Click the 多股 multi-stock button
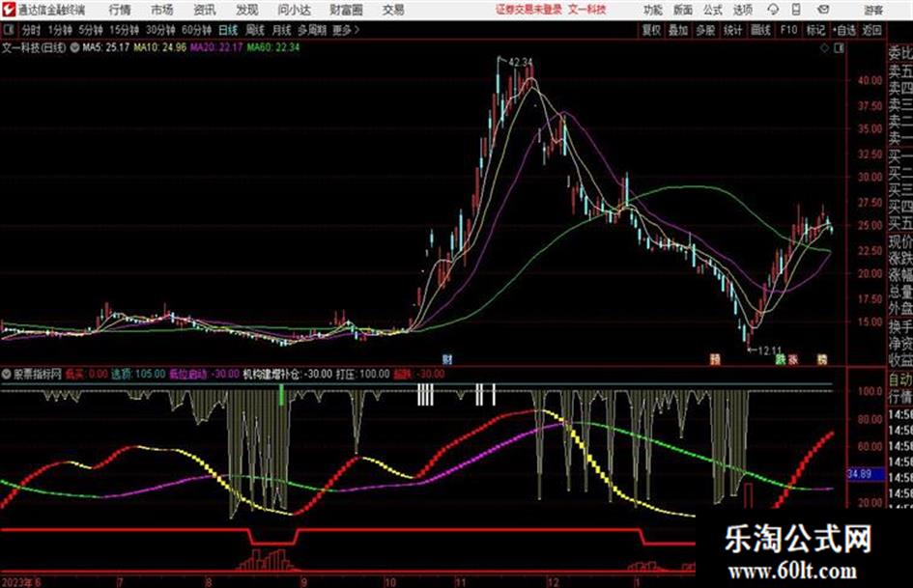 705,30
